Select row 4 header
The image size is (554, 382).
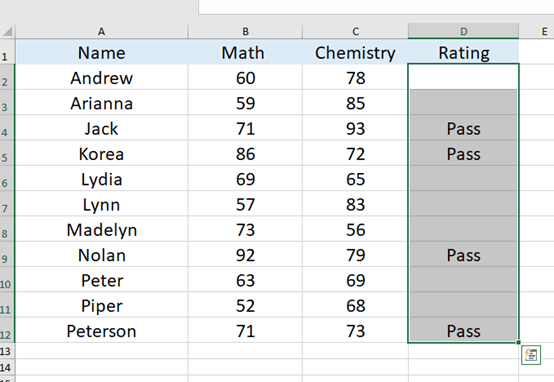click(x=7, y=128)
